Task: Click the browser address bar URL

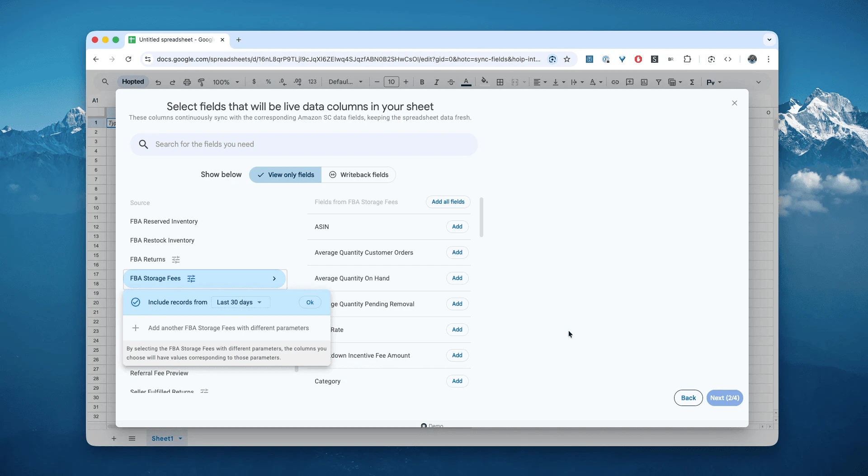Action: 348,59
